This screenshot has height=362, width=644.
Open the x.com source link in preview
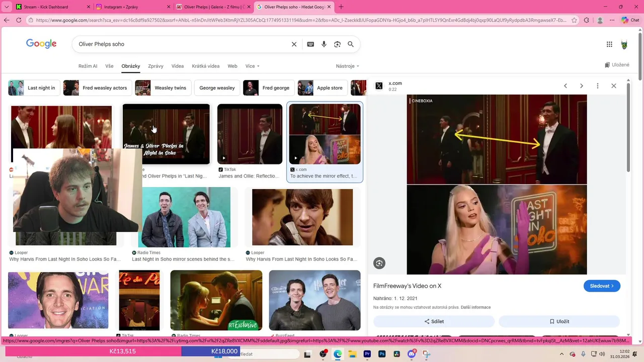[x=395, y=83]
